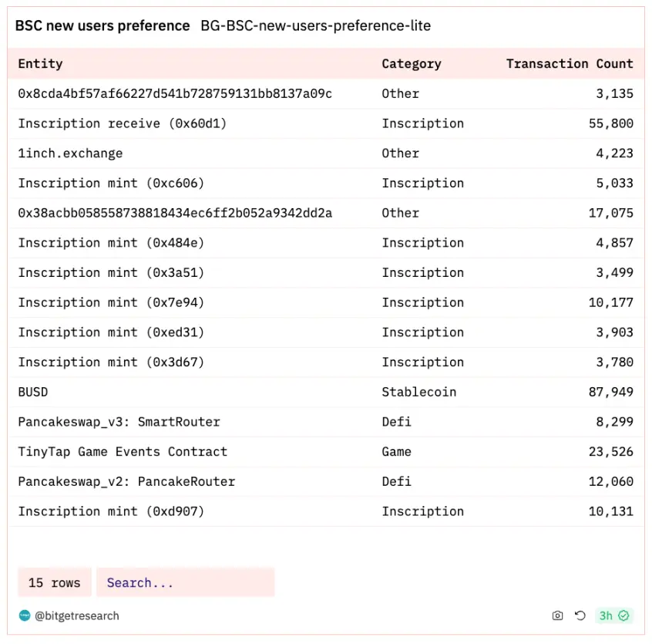This screenshot has height=644, width=652.
Task: Open BG-BSC-new-users-preference-lite query link
Action: [x=315, y=25]
